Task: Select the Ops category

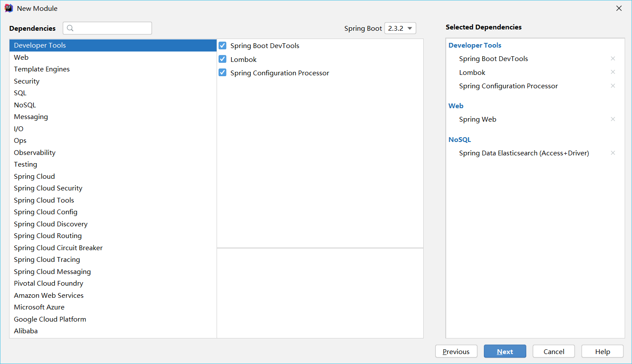Action: tap(113, 141)
